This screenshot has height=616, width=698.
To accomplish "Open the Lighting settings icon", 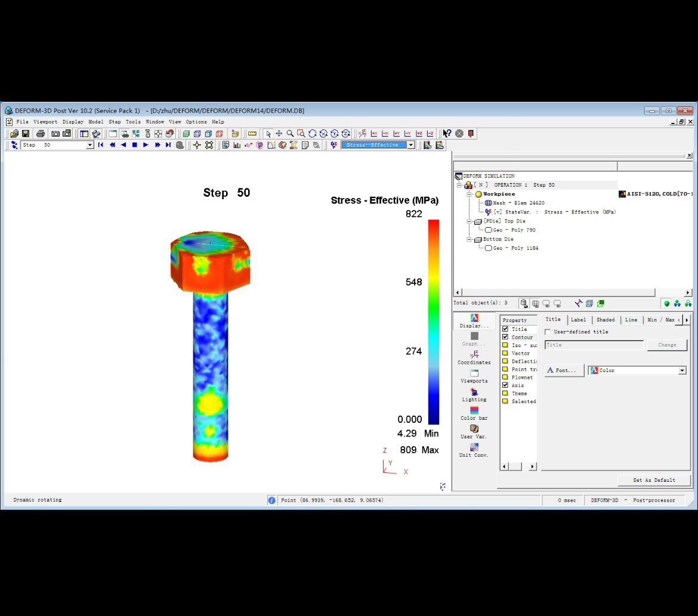I will point(474,395).
